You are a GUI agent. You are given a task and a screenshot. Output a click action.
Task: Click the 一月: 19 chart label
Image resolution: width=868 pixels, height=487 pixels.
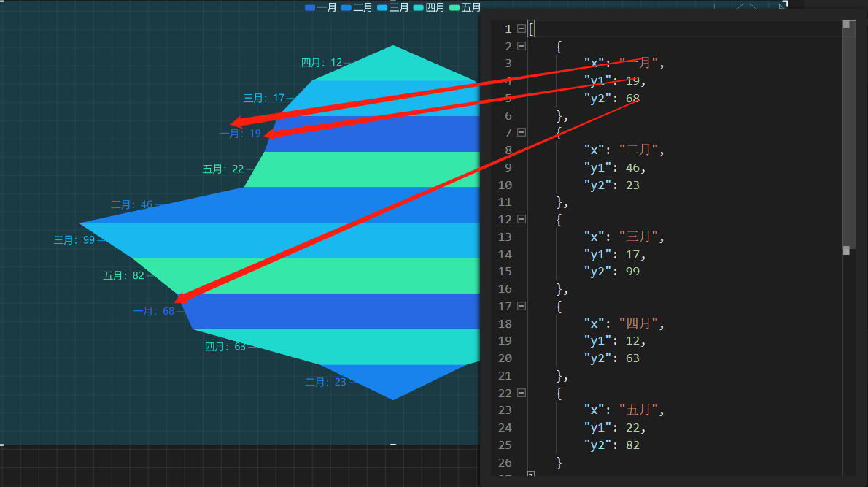[240, 134]
